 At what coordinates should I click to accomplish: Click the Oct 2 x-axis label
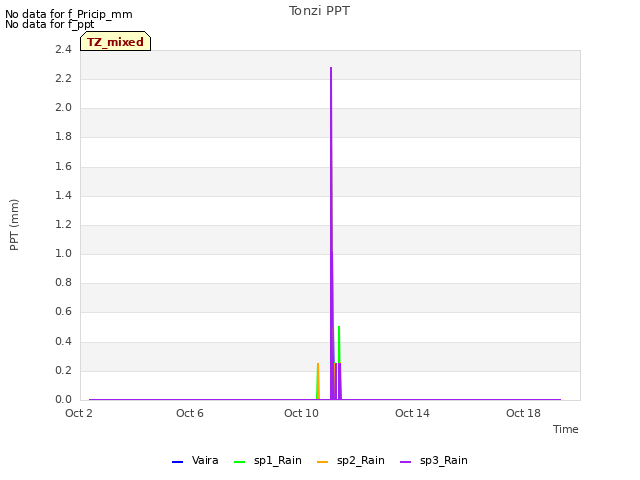(79, 413)
